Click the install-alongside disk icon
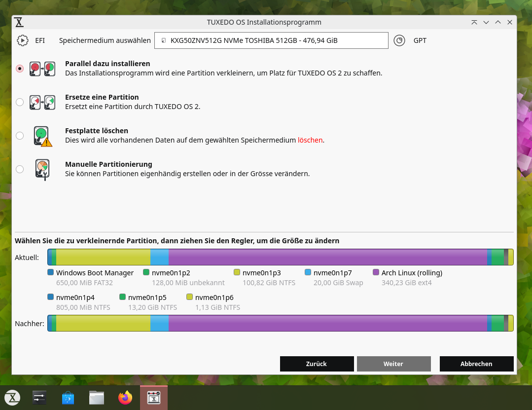The height and width of the screenshot is (410, 532). (x=42, y=69)
